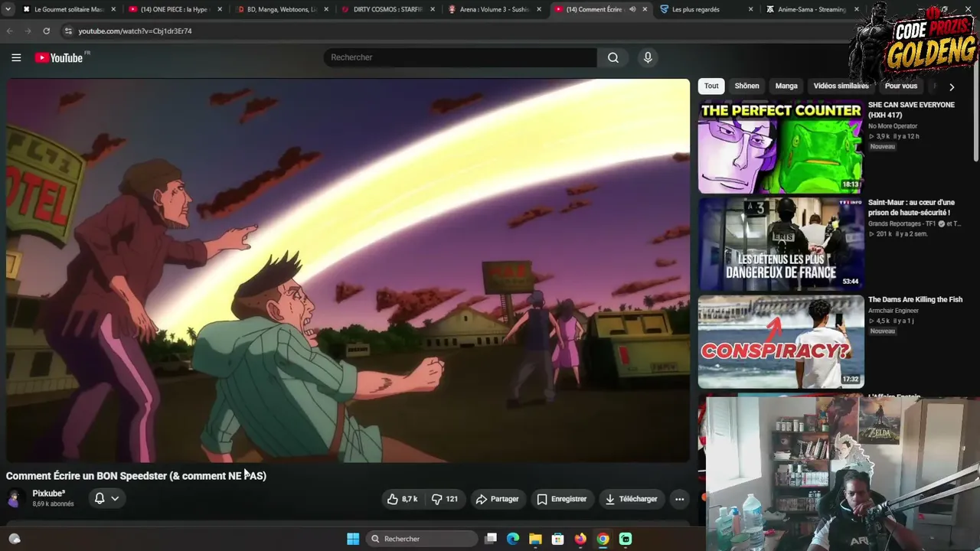
Task: Click the Windows taskbar search box
Action: [422, 539]
